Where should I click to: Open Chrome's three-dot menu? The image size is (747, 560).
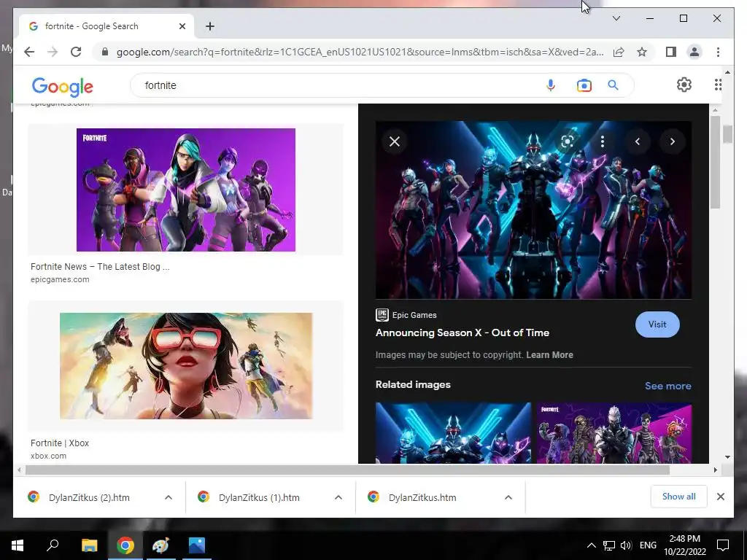718,52
